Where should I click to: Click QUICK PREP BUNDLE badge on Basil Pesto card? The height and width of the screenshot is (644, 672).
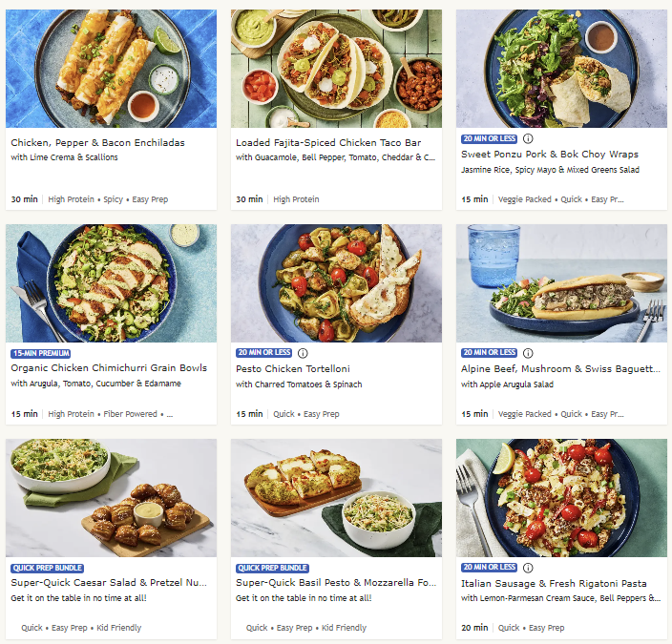[272, 569]
